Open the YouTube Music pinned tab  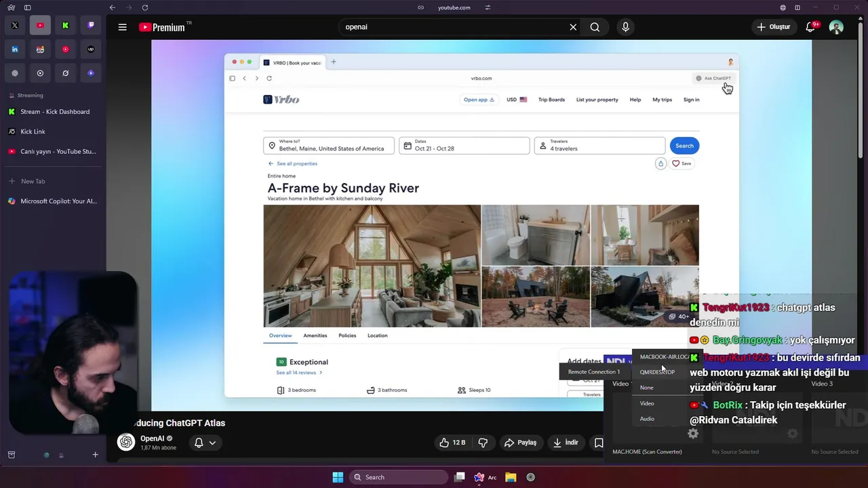click(65, 49)
